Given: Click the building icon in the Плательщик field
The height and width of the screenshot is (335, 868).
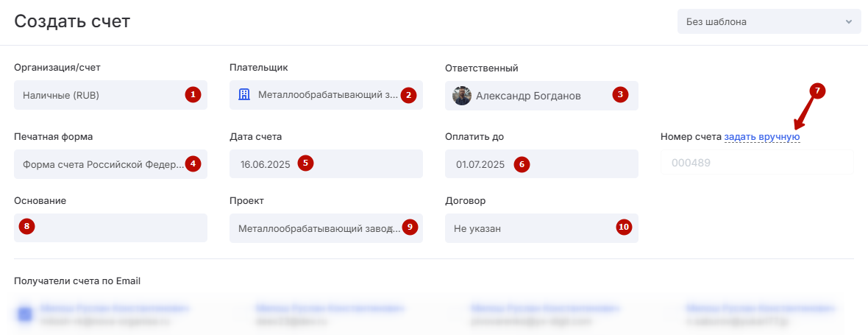Looking at the screenshot, I should click(244, 95).
